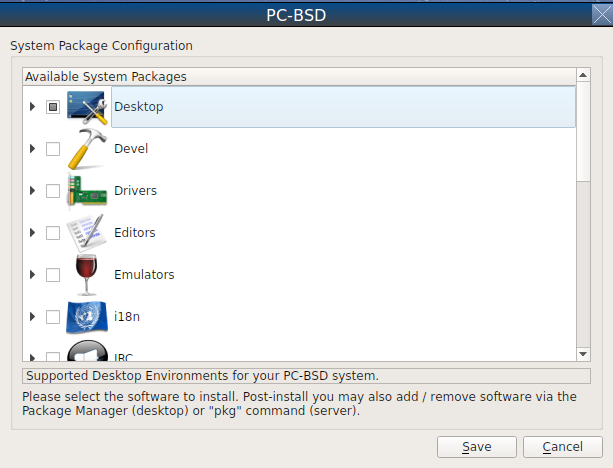Viewport: 613px width, 468px height.
Task: Click the scrollbar down arrow
Action: point(583,354)
